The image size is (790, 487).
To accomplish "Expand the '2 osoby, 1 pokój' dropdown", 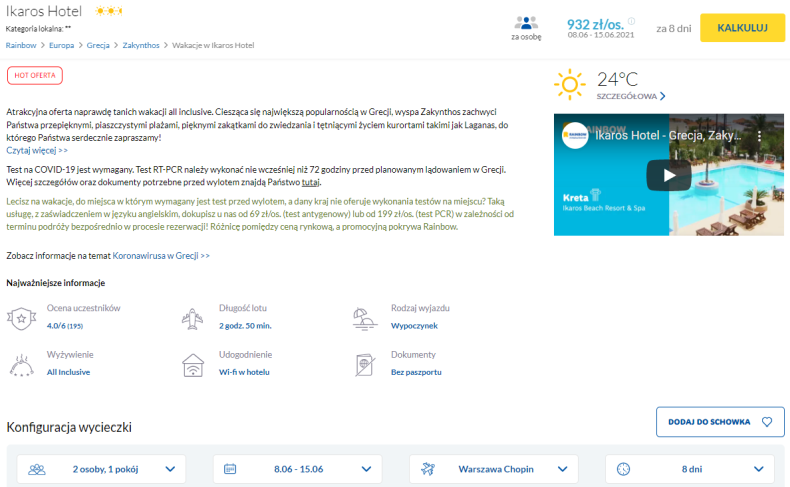I will pyautogui.click(x=101, y=469).
